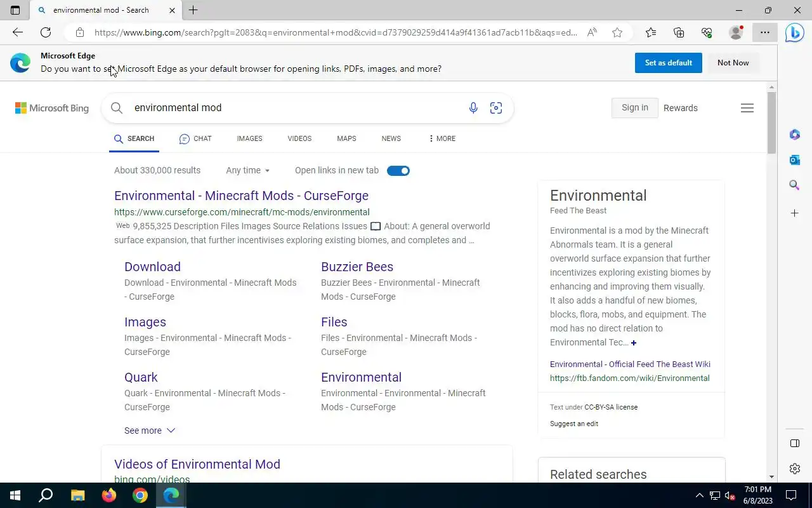Launch Chrome from taskbar
The height and width of the screenshot is (508, 812).
coord(140,495)
